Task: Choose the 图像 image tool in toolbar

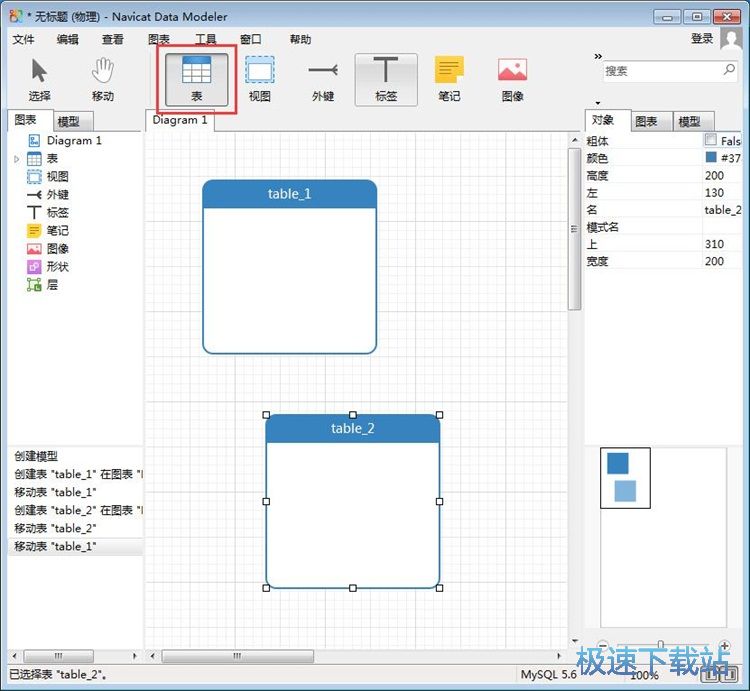Action: (x=512, y=79)
